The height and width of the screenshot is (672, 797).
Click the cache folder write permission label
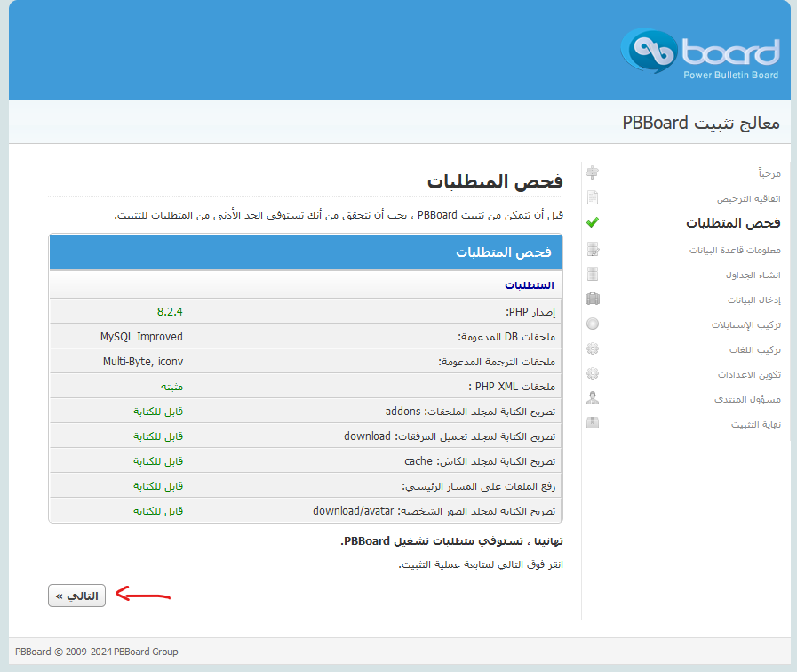[480, 461]
